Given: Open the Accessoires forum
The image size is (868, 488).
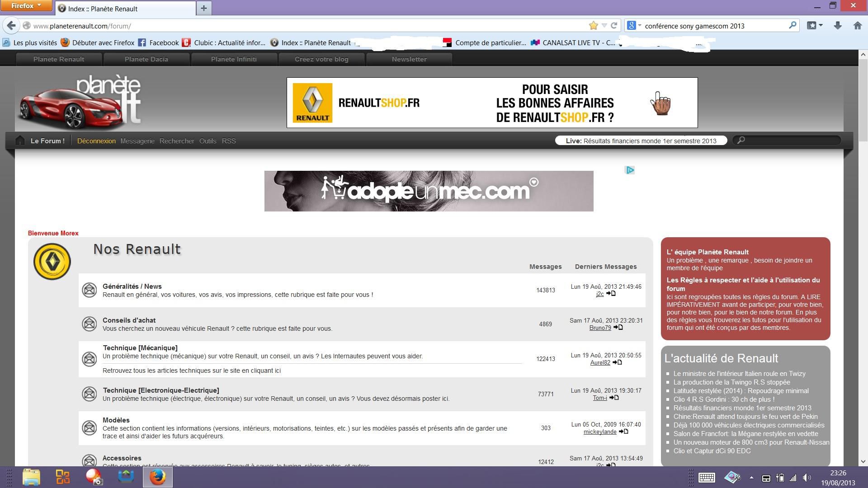Looking at the screenshot, I should click(x=122, y=458).
